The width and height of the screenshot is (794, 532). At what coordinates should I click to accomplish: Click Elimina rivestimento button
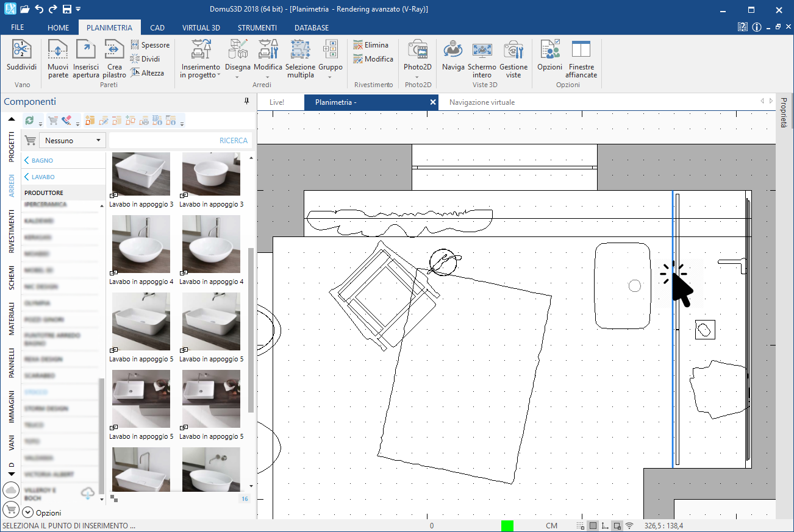coord(371,45)
